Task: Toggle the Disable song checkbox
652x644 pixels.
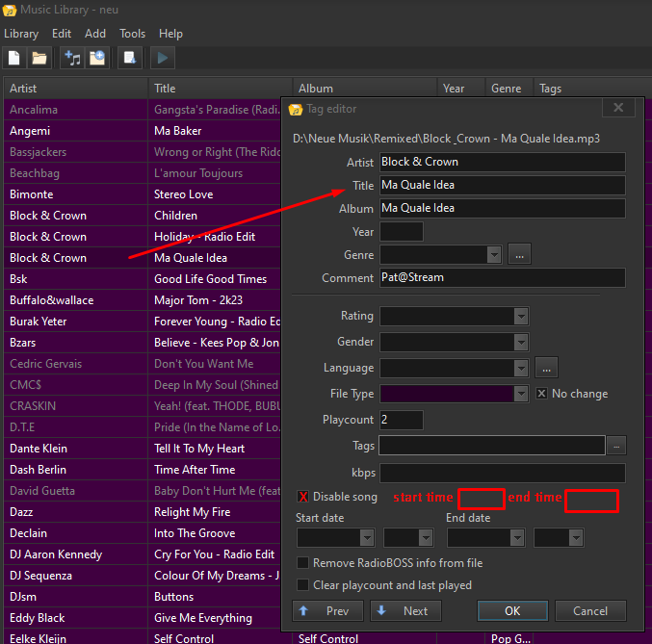Action: [x=302, y=497]
